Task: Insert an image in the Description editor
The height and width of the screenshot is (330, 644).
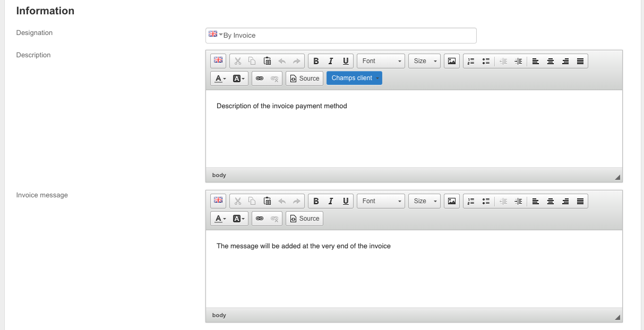Action: pos(451,61)
